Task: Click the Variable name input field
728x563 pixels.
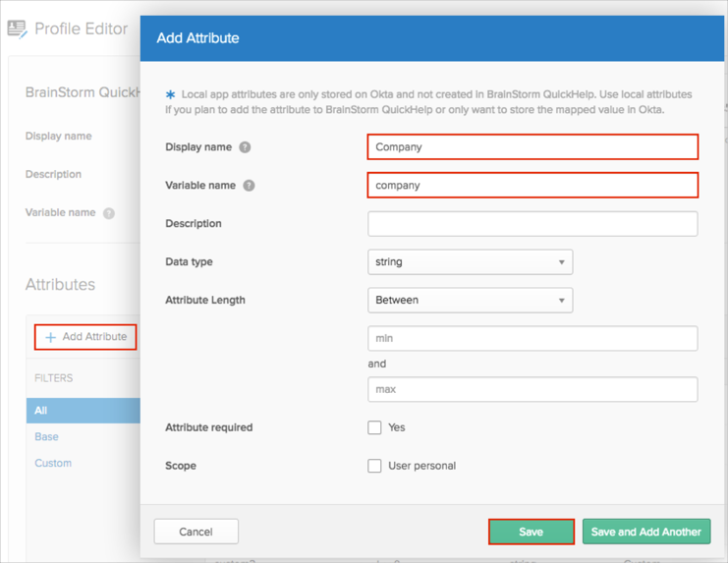Action: [x=532, y=186]
